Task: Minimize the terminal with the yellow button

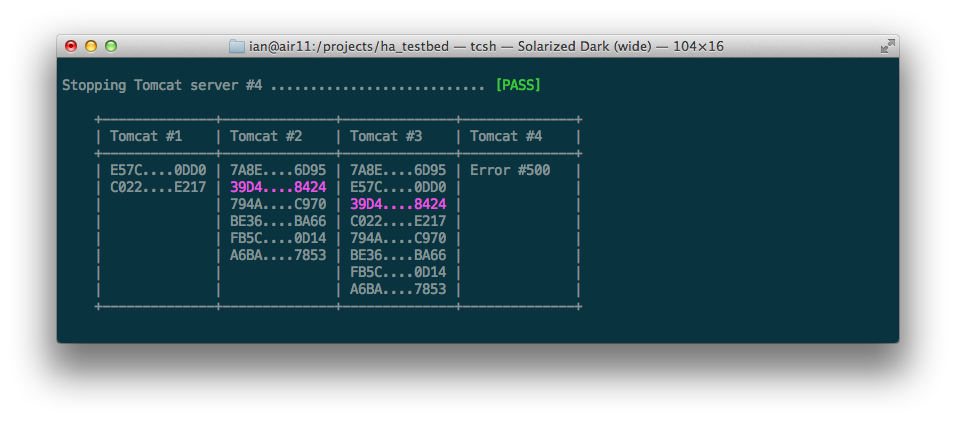Action: click(91, 46)
